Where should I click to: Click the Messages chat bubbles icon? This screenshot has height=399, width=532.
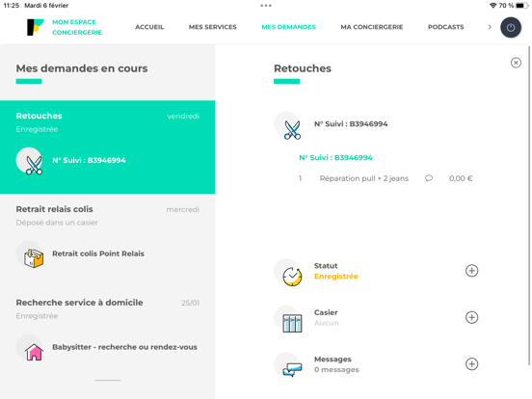click(292, 369)
